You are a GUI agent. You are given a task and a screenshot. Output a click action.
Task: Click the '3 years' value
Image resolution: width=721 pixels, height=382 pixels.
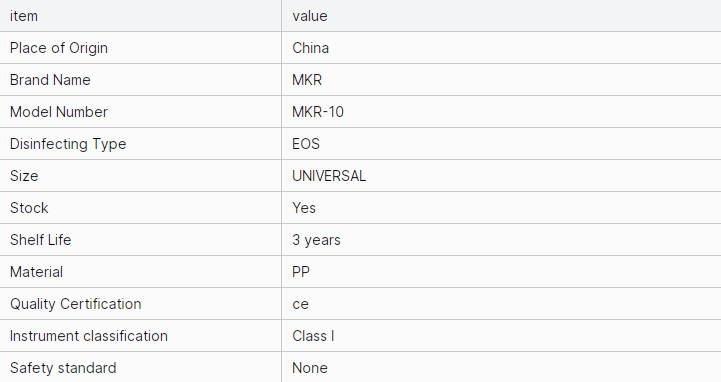point(316,240)
